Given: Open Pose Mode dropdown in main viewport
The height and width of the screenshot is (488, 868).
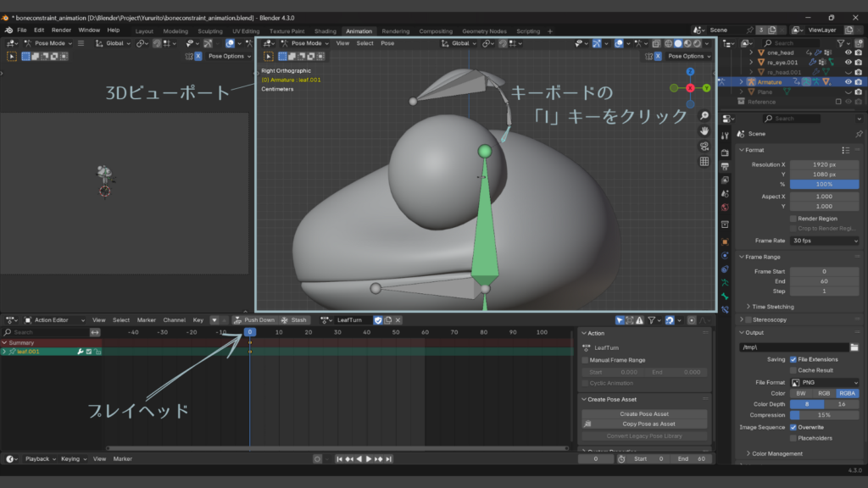Looking at the screenshot, I should point(304,43).
